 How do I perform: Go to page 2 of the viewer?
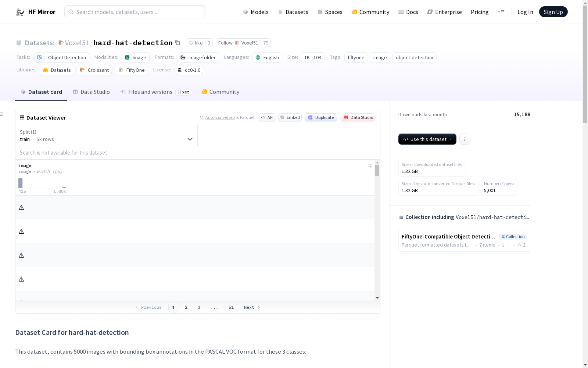click(186, 307)
